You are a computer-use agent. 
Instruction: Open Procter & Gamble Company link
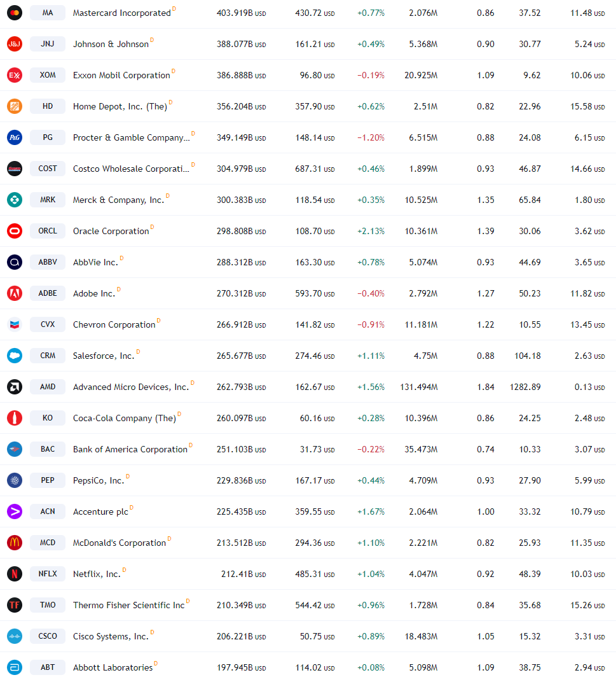pos(132,138)
